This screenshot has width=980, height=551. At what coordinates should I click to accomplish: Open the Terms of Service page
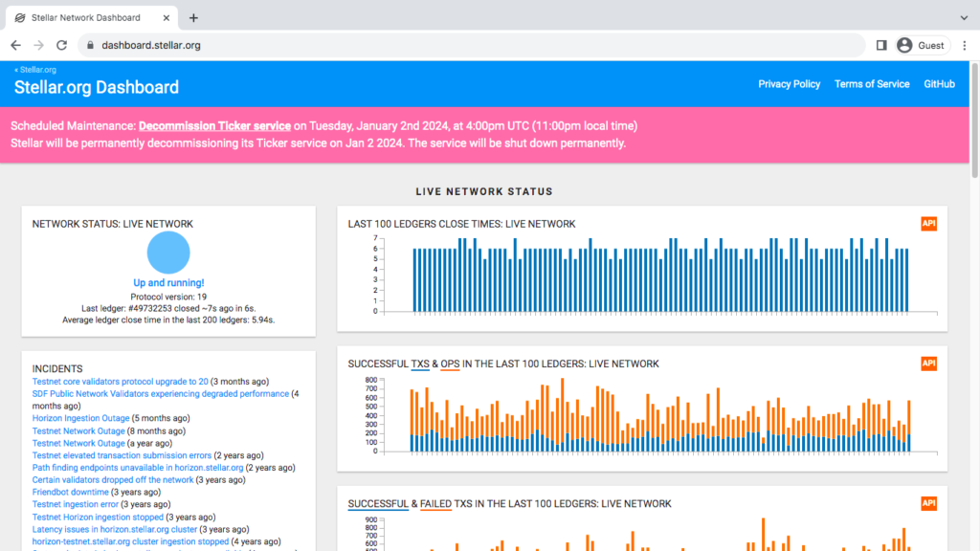click(x=872, y=84)
